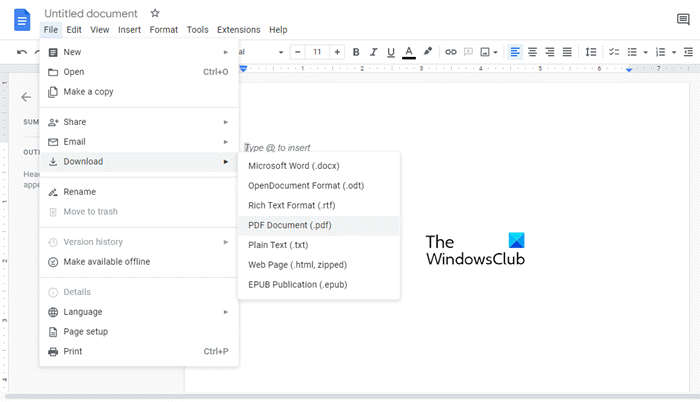
Task: Click the Insert image icon
Action: click(485, 52)
